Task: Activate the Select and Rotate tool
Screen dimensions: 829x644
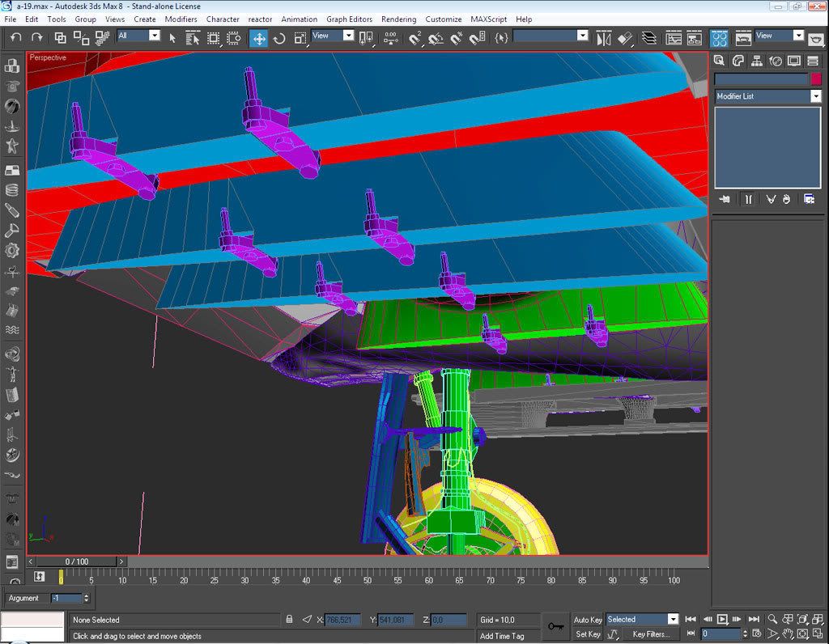Action: [x=279, y=38]
